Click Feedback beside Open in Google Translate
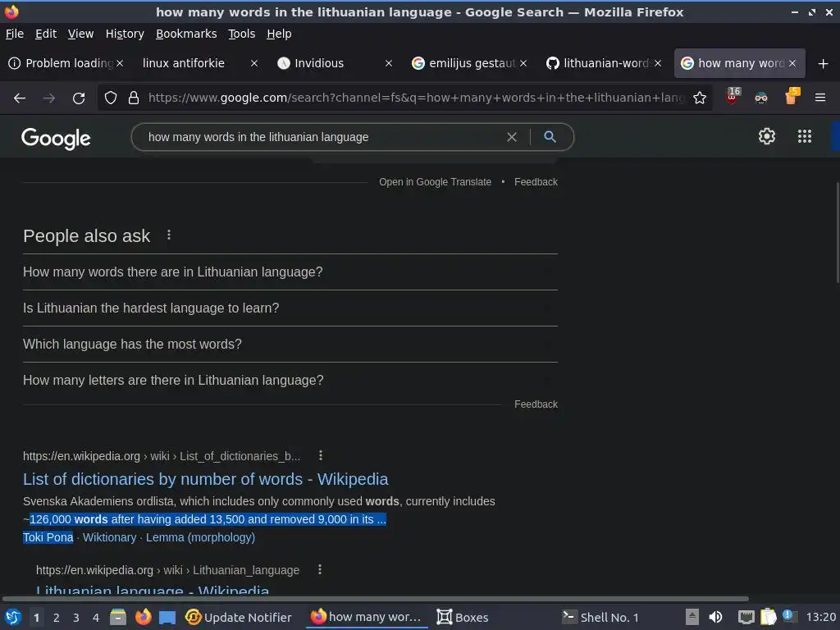The image size is (840, 630). (536, 182)
